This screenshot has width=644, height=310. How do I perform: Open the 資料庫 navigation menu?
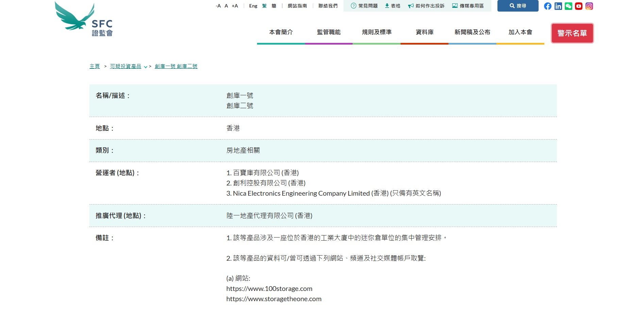click(424, 32)
